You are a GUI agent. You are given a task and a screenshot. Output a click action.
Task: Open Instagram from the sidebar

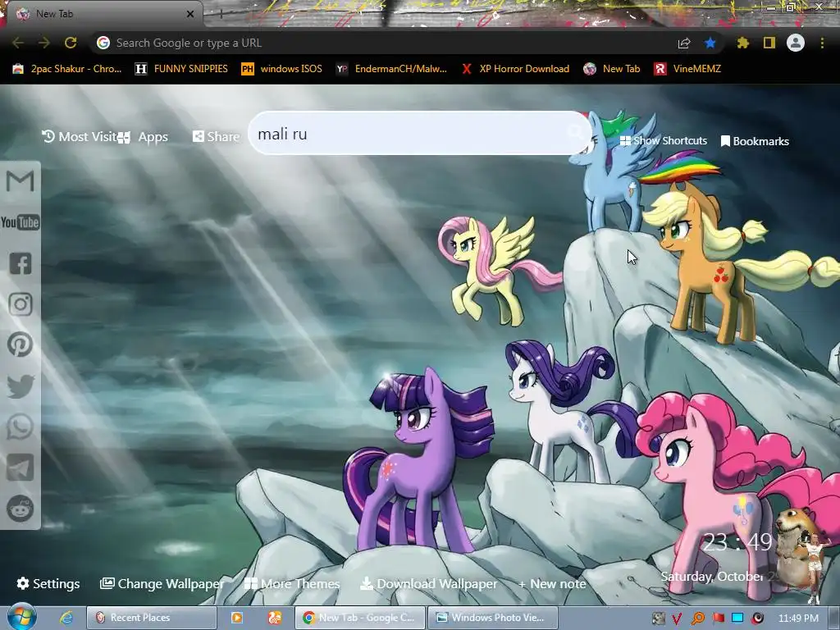point(21,304)
